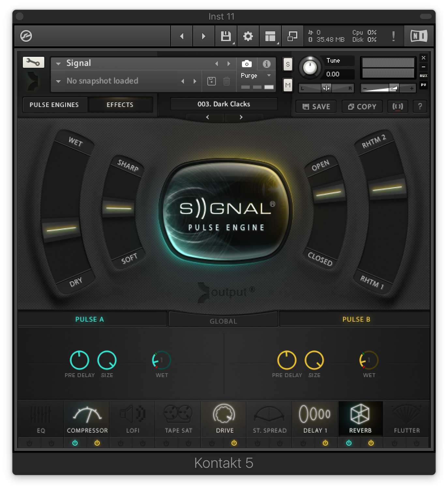Click the Pulse B Size knob
This screenshot has height=490, width=448.
(x=314, y=360)
